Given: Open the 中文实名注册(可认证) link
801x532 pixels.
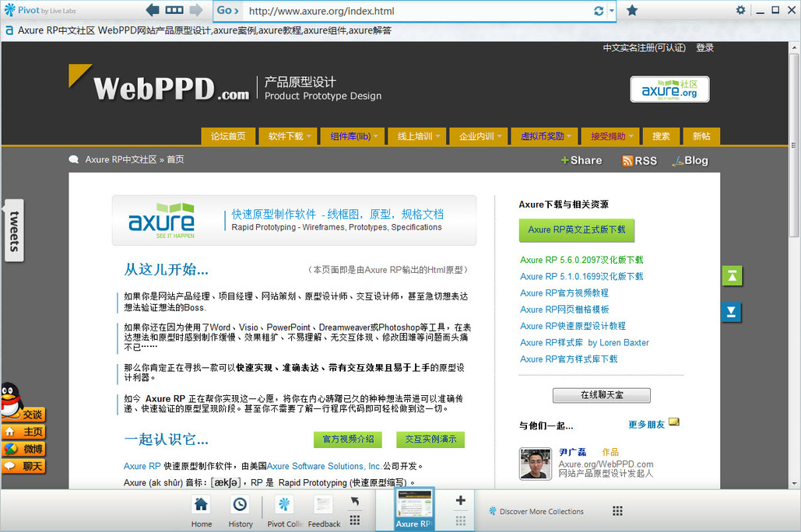Looking at the screenshot, I should (645, 48).
